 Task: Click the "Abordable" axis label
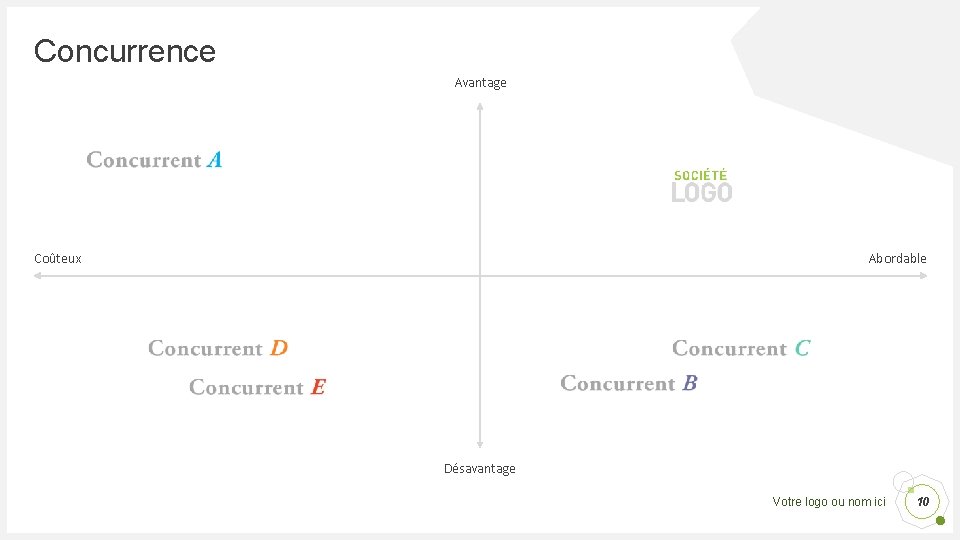897,259
